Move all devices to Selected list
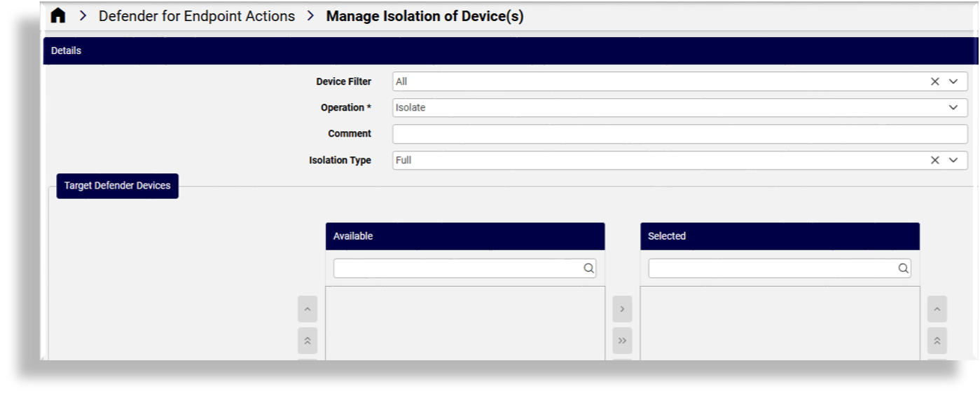980x396 pixels. click(622, 341)
